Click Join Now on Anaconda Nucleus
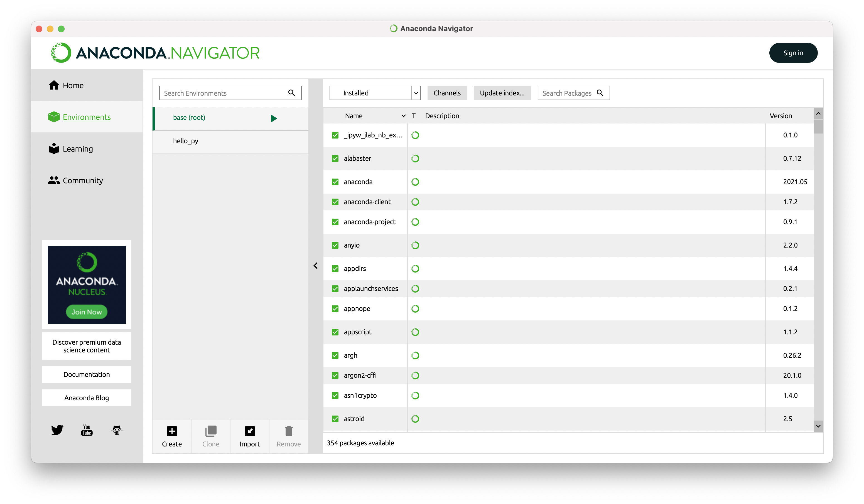Viewport: 864px width, 504px height. coord(86,312)
